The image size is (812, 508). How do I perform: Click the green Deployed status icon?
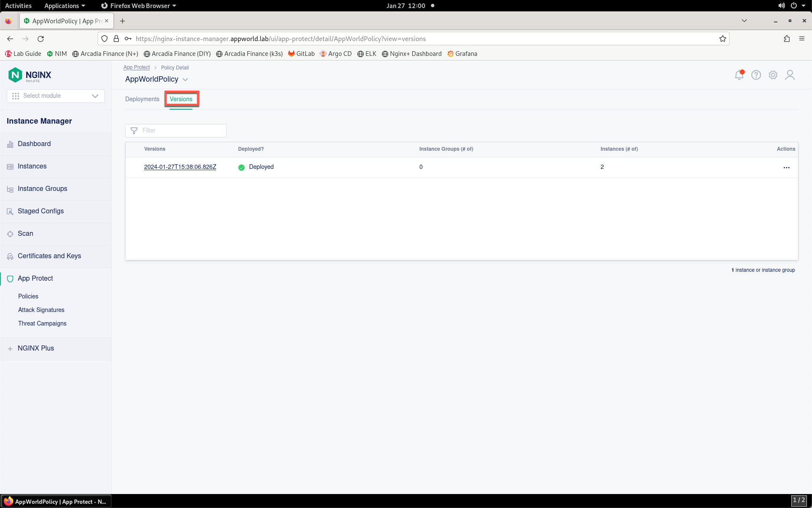[x=241, y=168]
